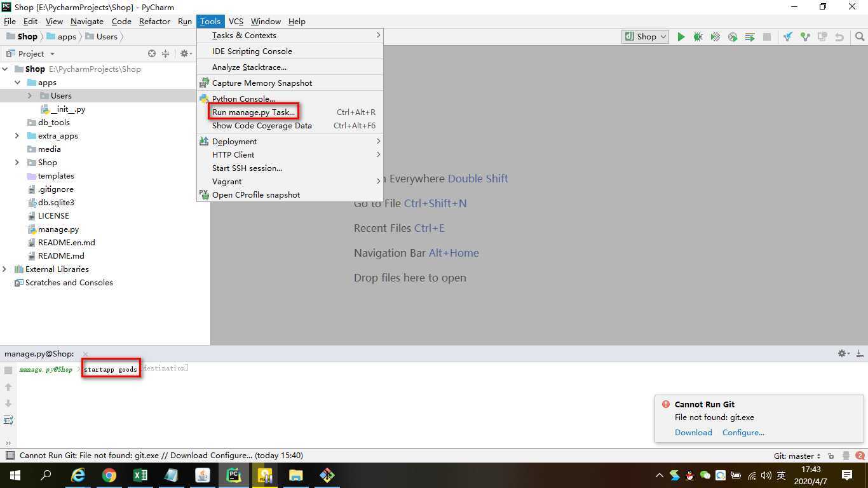The image size is (868, 488).
Task: Open Excel from the taskbar
Action: click(140, 475)
